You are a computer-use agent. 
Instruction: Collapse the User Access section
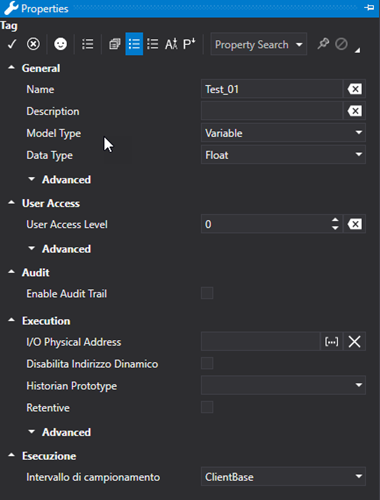click(11, 203)
